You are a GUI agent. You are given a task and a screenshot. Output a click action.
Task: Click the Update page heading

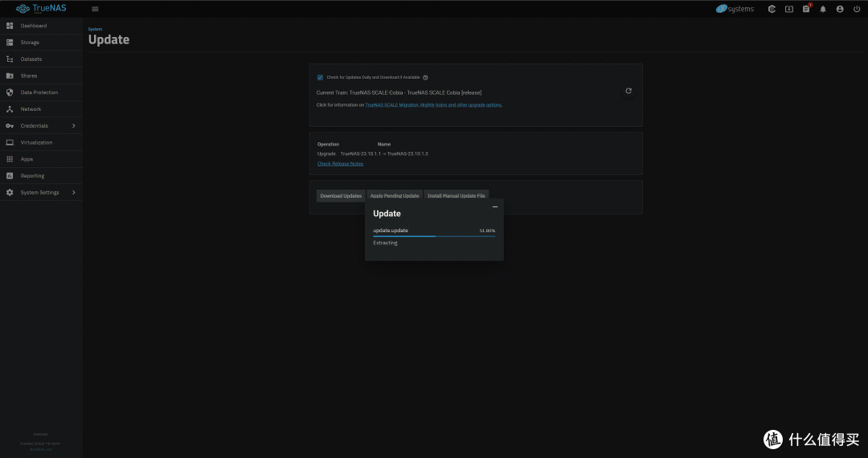(x=109, y=40)
